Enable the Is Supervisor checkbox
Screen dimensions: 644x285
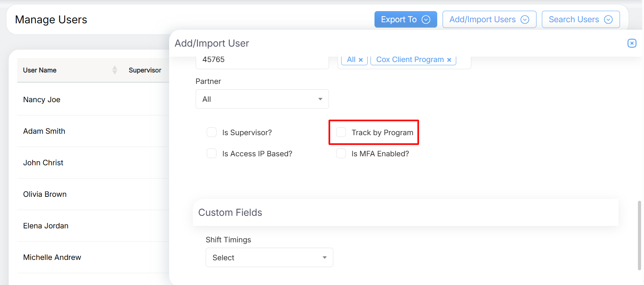(212, 132)
